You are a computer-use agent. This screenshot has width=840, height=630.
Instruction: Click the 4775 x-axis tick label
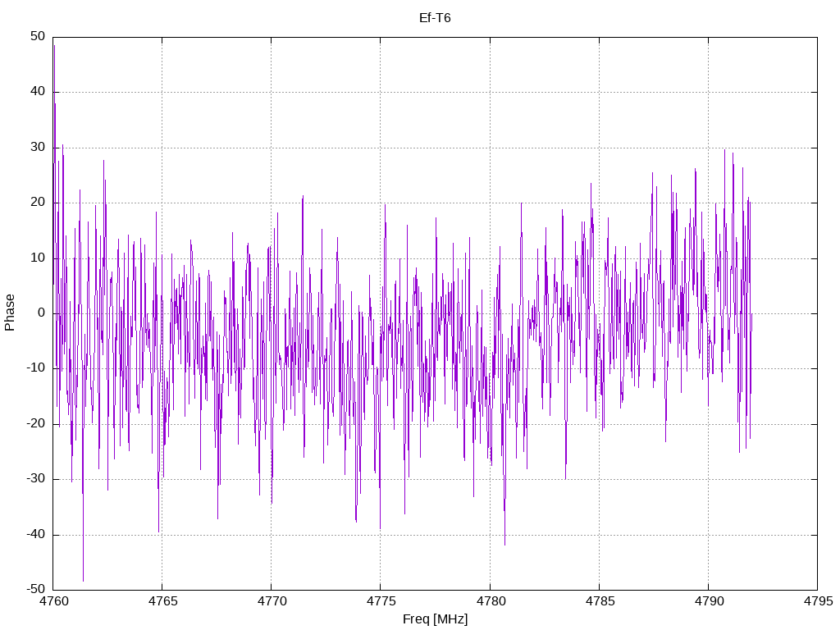click(x=381, y=601)
